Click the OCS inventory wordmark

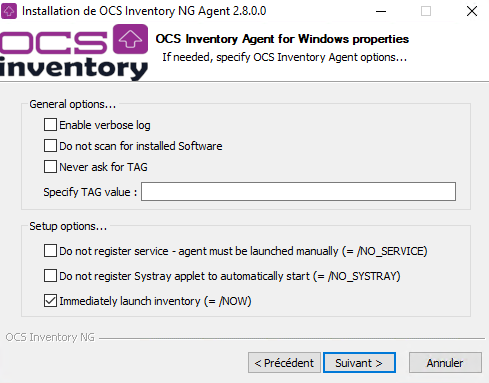74,53
